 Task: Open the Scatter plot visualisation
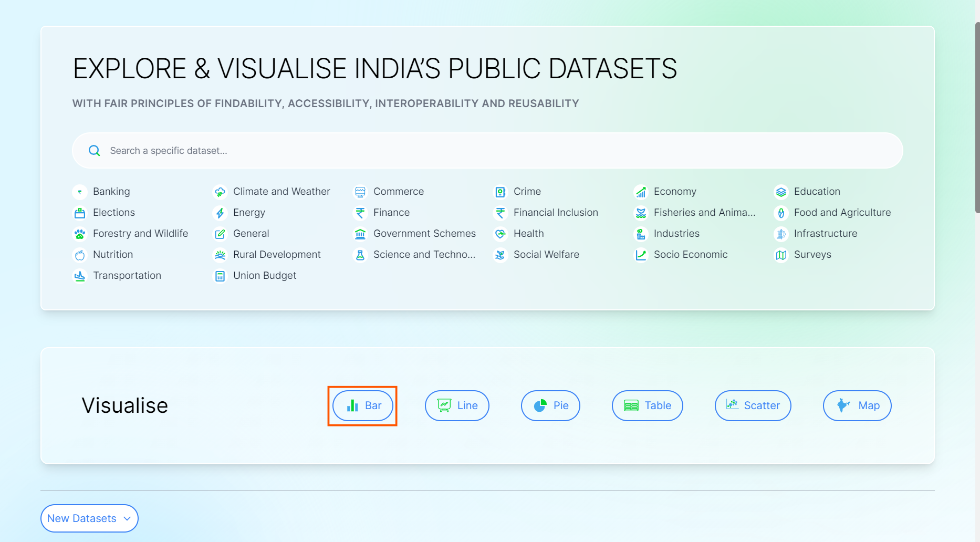pyautogui.click(x=753, y=405)
